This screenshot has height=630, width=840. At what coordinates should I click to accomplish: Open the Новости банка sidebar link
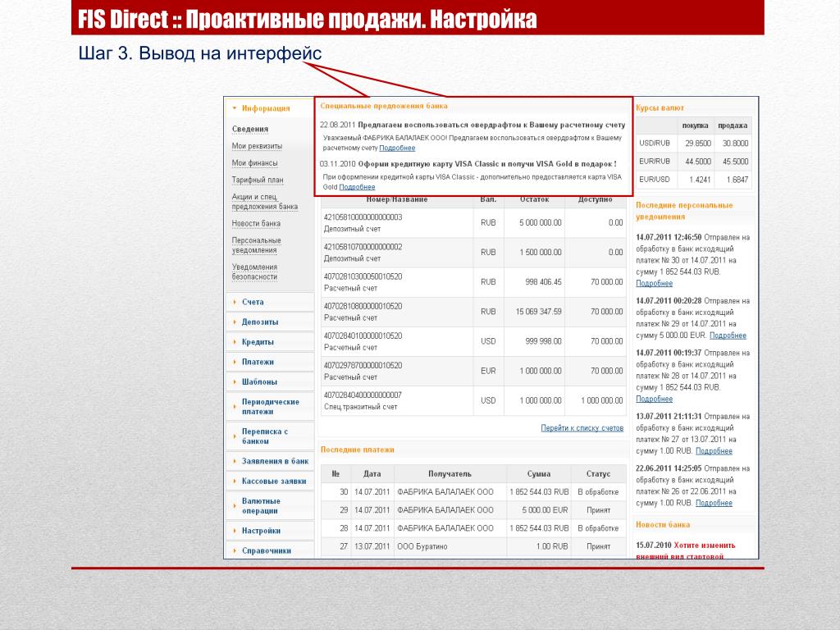[x=256, y=223]
